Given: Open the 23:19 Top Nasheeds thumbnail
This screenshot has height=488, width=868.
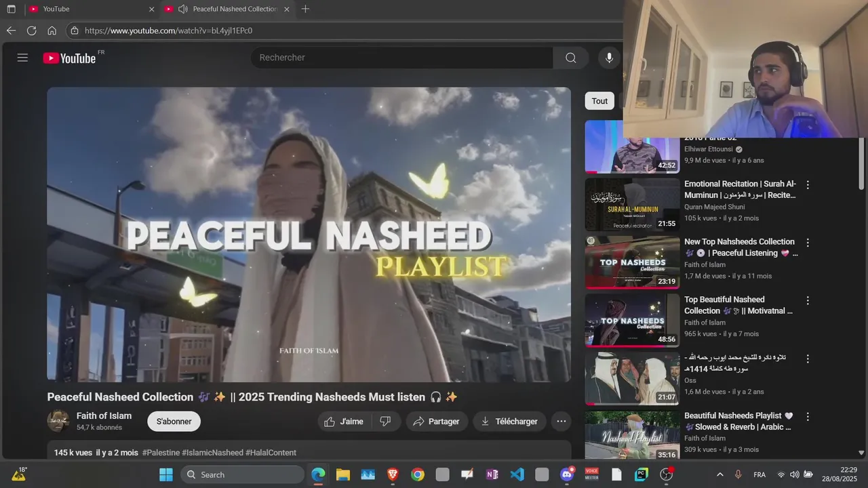Looking at the screenshot, I should click(632, 262).
